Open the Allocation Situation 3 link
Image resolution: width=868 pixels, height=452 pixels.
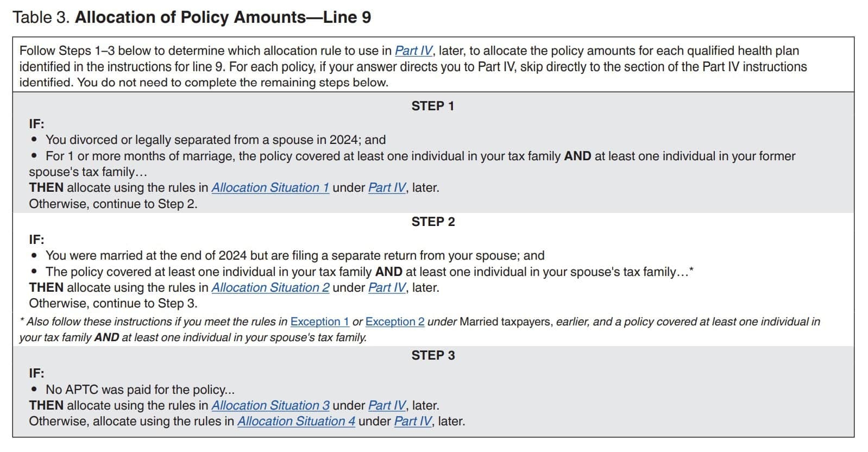[270, 406]
